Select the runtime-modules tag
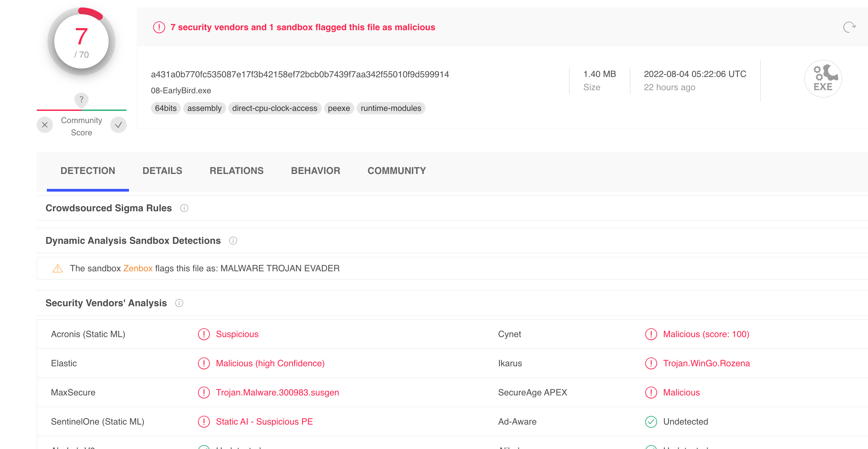 tap(391, 108)
